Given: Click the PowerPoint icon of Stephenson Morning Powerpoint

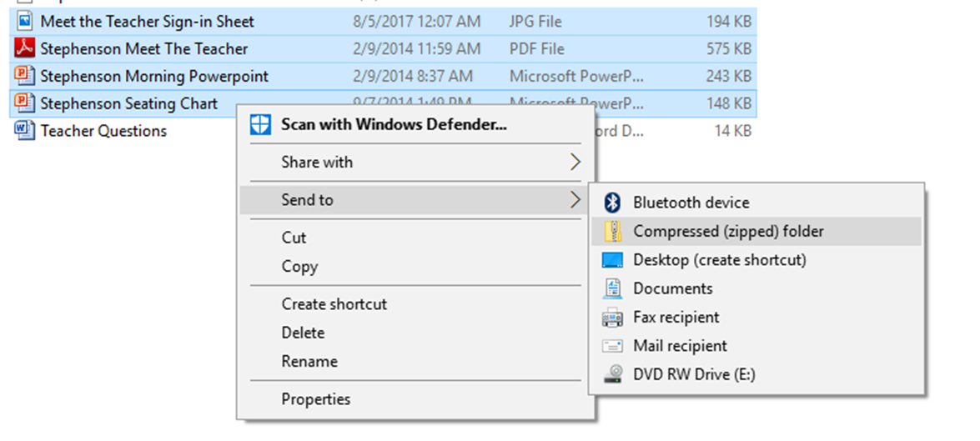Looking at the screenshot, I should (23, 76).
